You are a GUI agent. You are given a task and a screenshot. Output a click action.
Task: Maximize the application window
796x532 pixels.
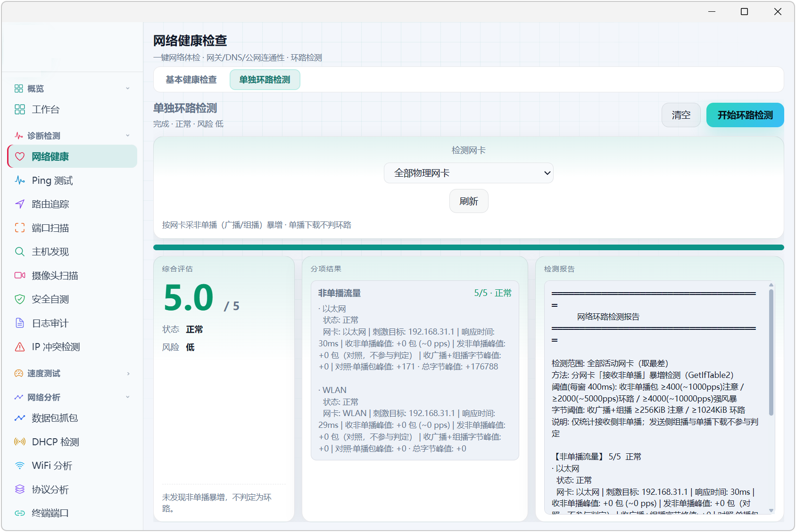(x=744, y=11)
